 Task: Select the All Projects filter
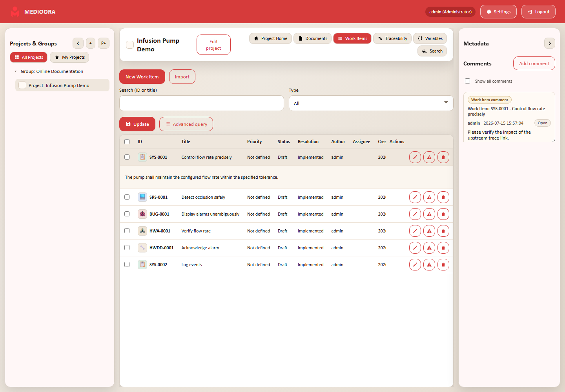coord(29,57)
